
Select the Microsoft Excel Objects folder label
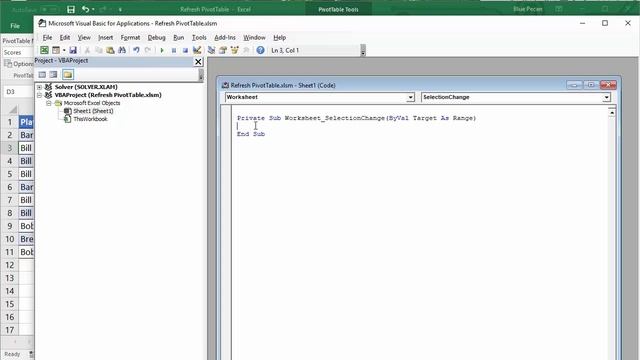92,103
